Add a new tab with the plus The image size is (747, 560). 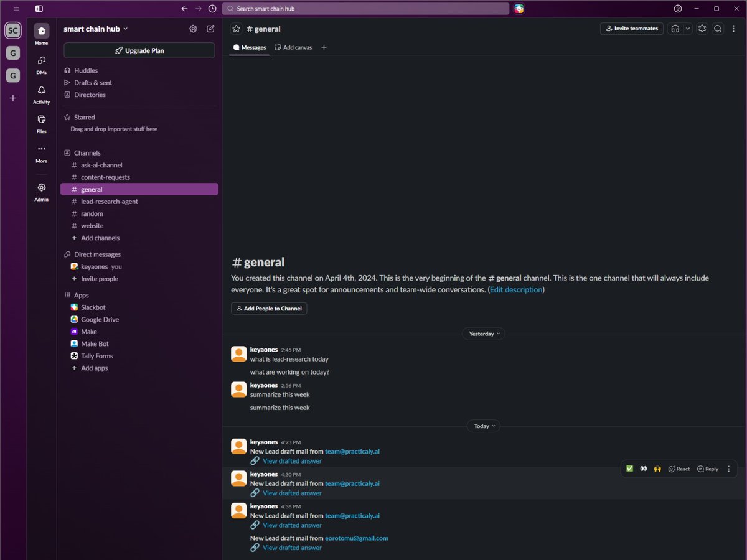324,47
